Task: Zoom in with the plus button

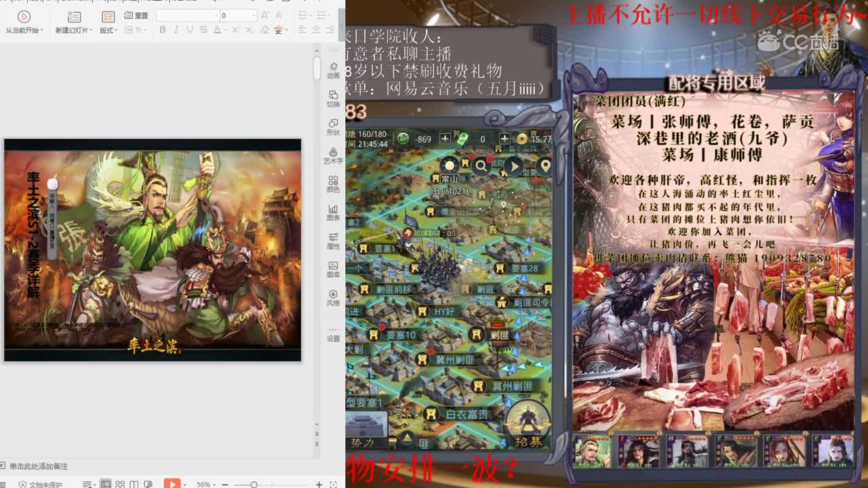Action: pyautogui.click(x=319, y=485)
